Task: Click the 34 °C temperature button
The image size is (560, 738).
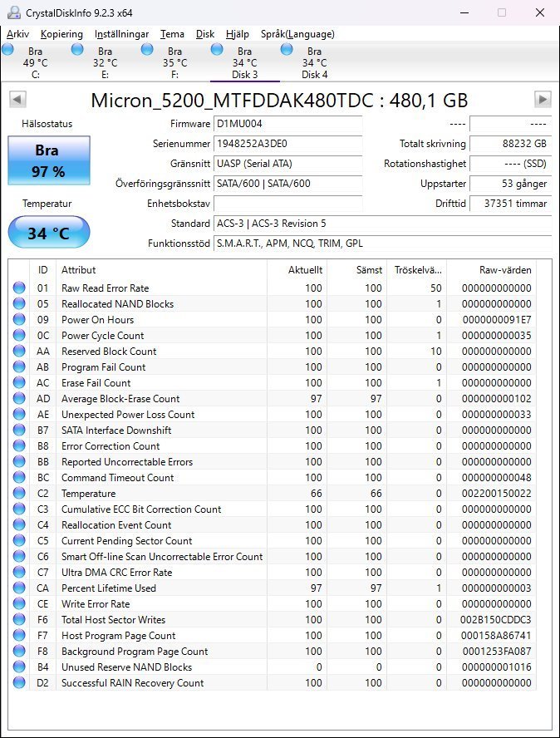Action: tap(48, 233)
